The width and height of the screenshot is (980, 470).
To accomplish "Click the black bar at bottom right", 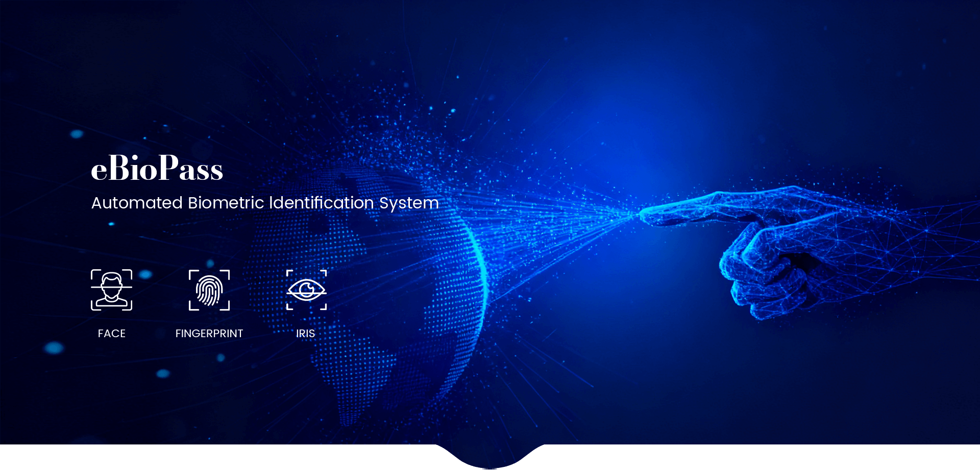I will [766, 457].
